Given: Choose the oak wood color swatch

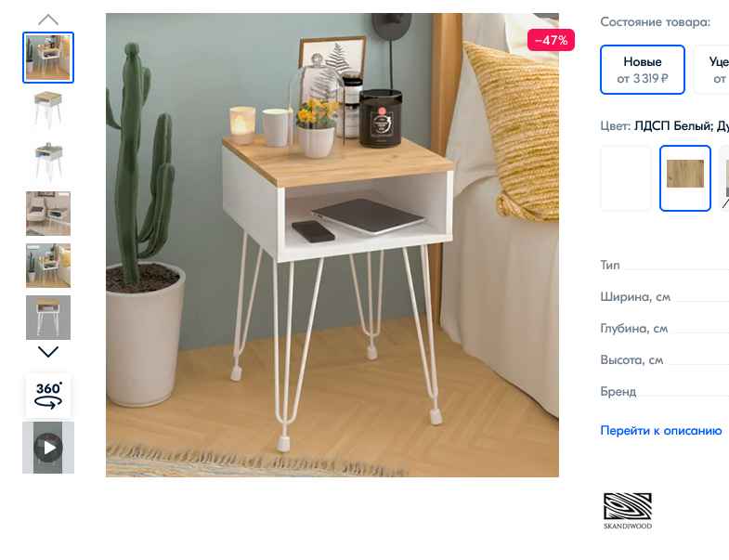Looking at the screenshot, I should pyautogui.click(x=684, y=178).
